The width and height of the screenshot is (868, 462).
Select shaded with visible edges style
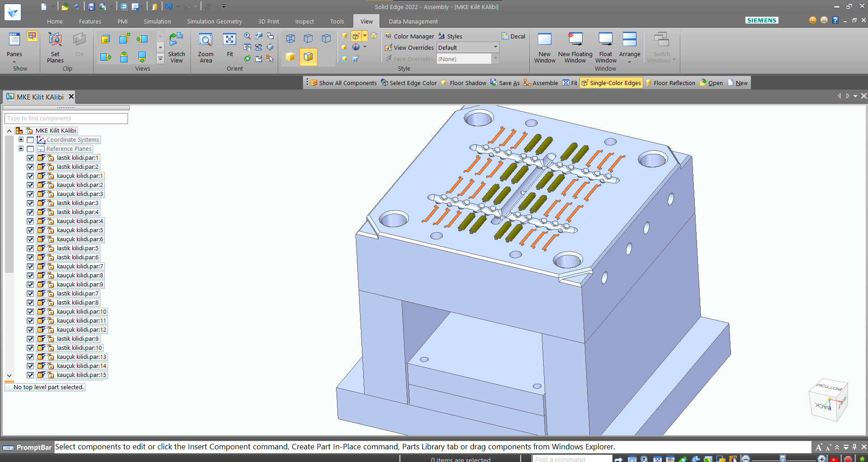point(308,57)
